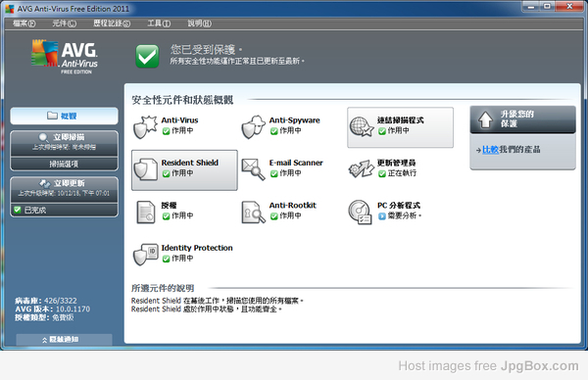The image size is (588, 380).
Task: Click the green status check under the link scanner
Action: tap(382, 131)
